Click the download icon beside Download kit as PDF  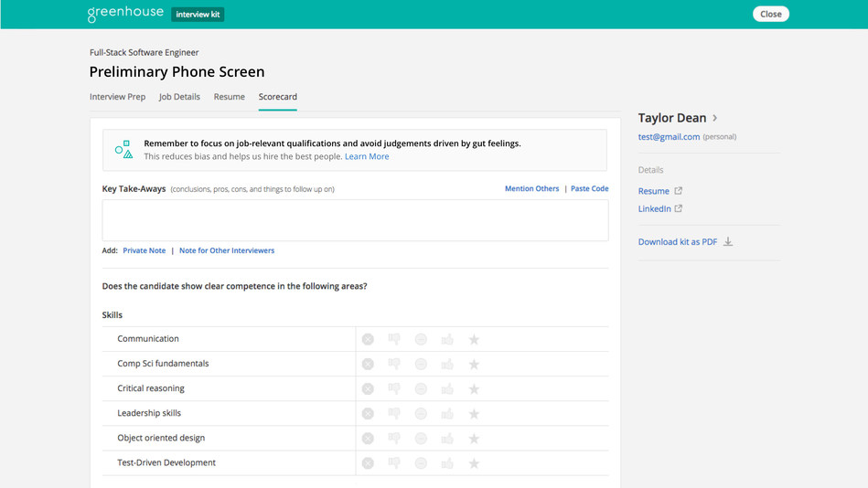click(x=728, y=242)
